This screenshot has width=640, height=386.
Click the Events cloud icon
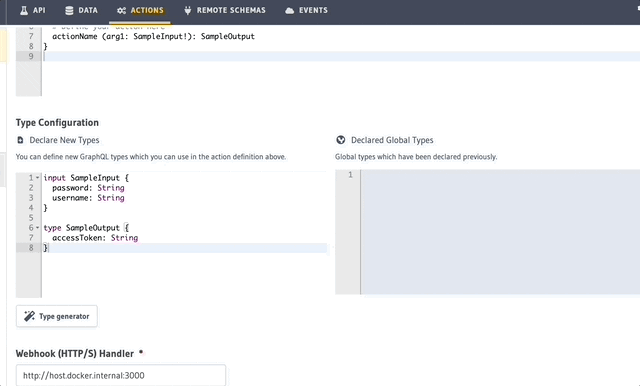[x=289, y=11]
